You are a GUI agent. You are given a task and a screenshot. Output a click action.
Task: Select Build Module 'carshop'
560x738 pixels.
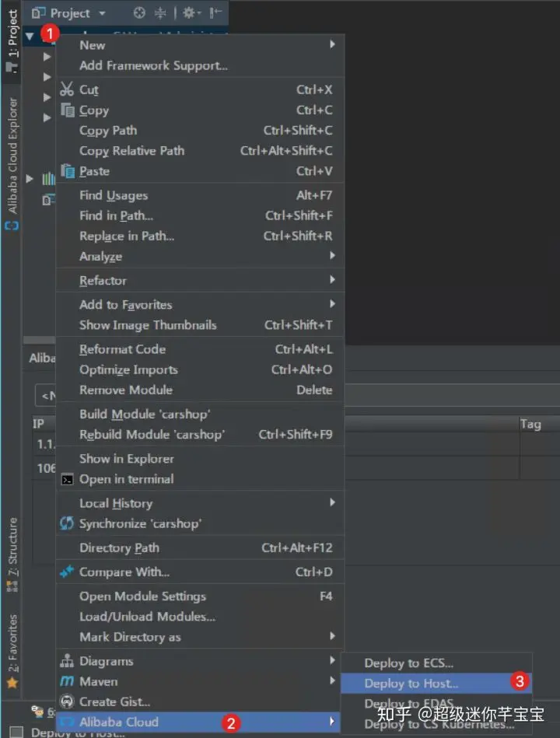click(201, 414)
